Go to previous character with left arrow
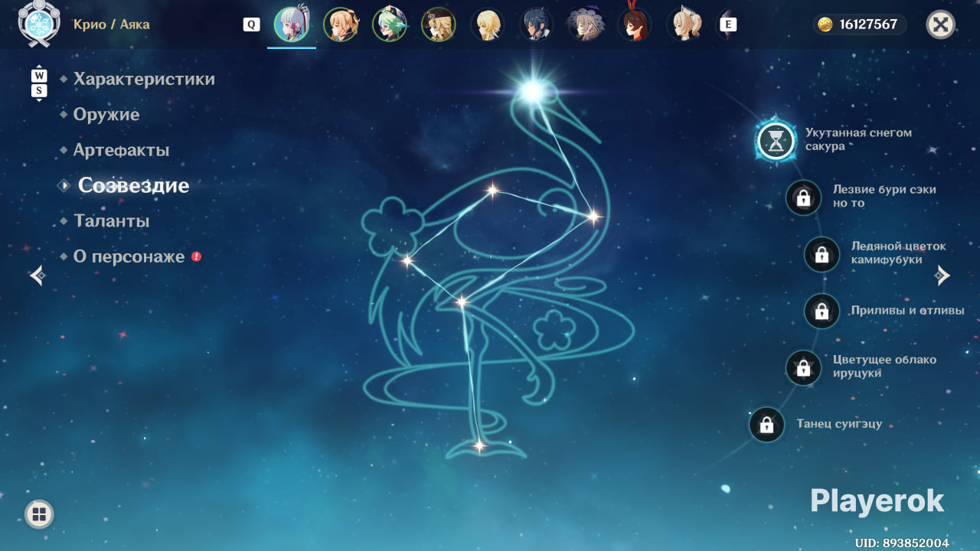Screen dimensions: 980x551 [x=38, y=275]
